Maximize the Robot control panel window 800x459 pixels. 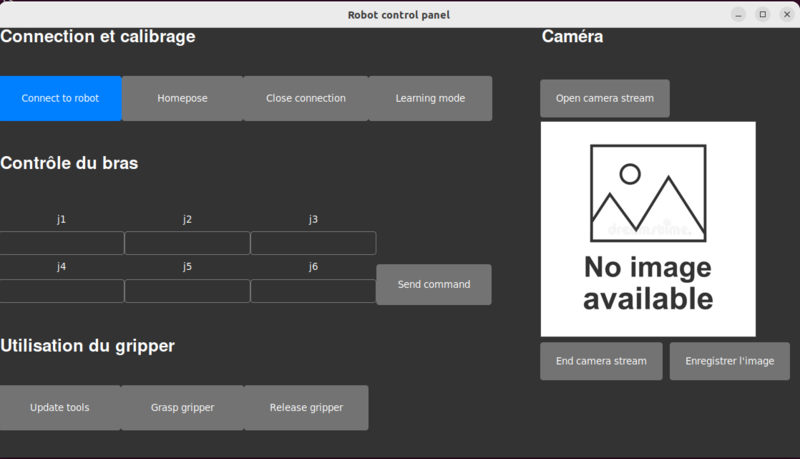[x=762, y=14]
